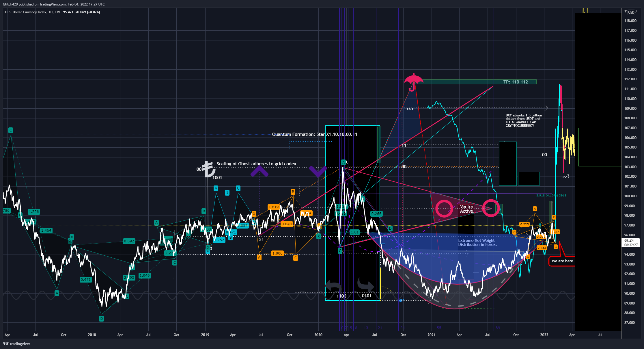Click the 2022 label on time axis
The width and height of the screenshot is (644, 349).
[x=544, y=335]
